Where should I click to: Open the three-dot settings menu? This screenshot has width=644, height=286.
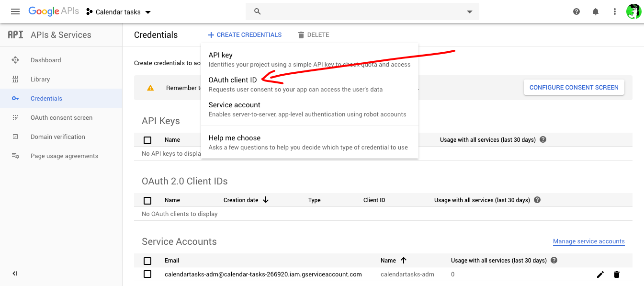(615, 11)
